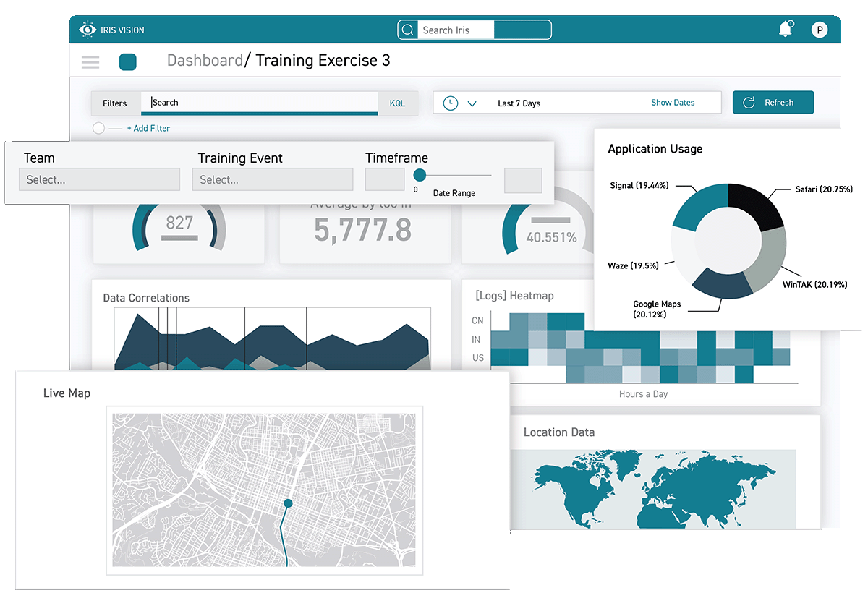Go to Dashboard breadcrumb
This screenshot has width=868, height=606.
(x=205, y=61)
